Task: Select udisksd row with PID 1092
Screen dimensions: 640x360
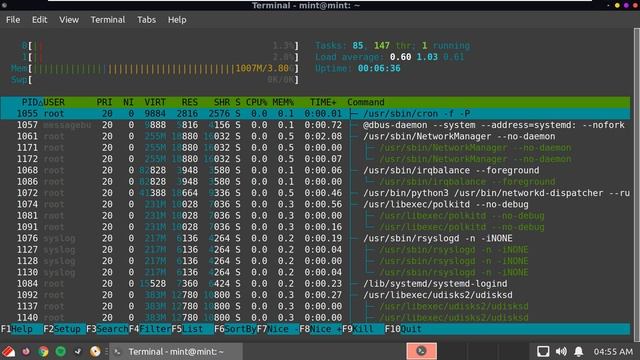Action: (x=315, y=295)
